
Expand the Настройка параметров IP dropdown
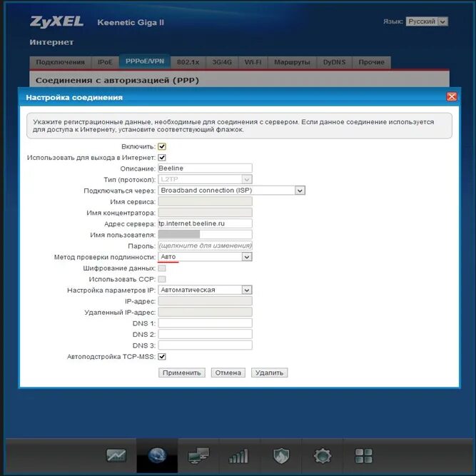point(205,290)
